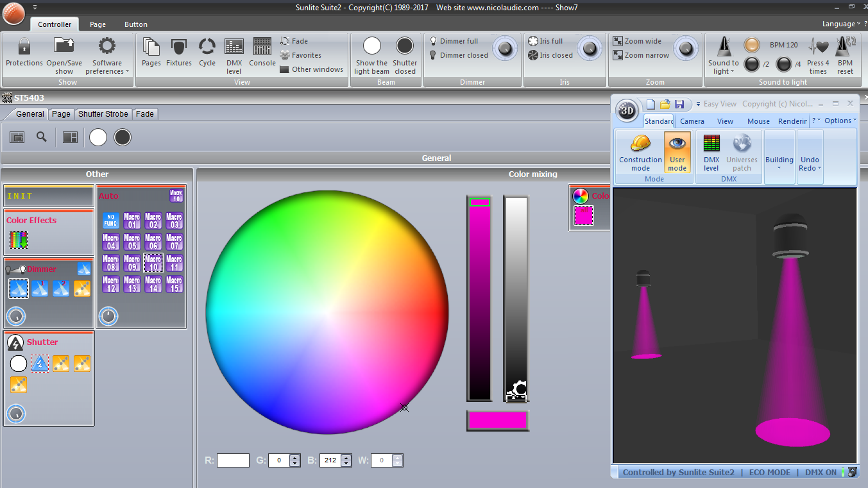The width and height of the screenshot is (868, 488).
Task: Toggle Show the light beam
Action: tap(371, 46)
